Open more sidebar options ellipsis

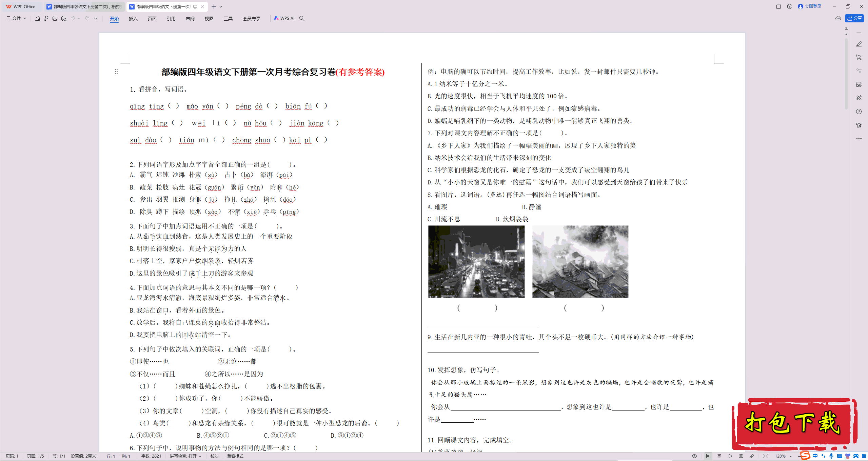click(859, 139)
